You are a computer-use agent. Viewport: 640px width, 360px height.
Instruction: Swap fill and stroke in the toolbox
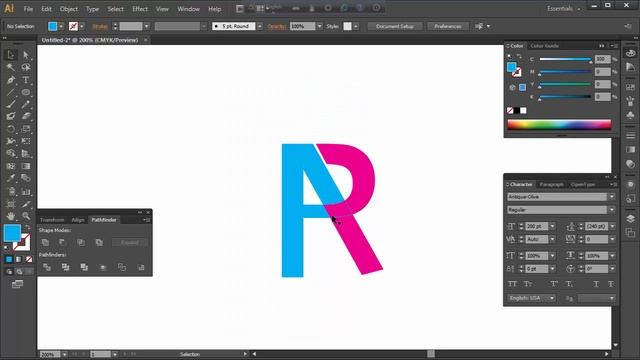[x=27, y=227]
